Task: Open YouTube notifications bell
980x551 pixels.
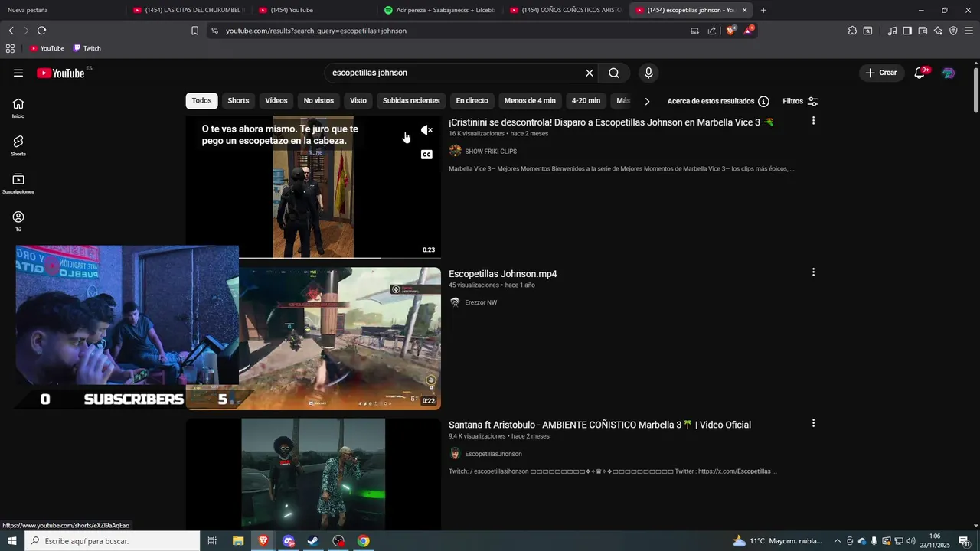Action: click(920, 73)
